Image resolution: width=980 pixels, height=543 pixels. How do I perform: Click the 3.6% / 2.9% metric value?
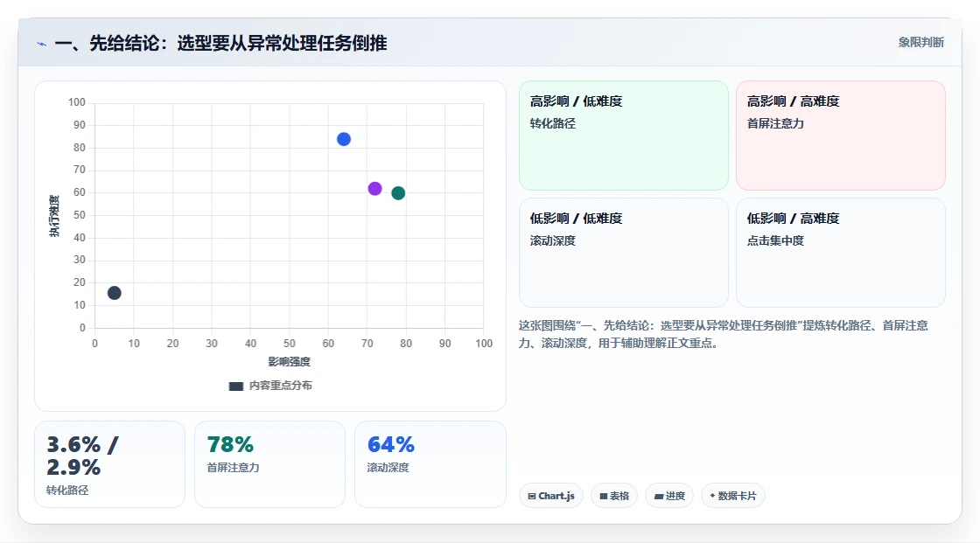[82, 456]
